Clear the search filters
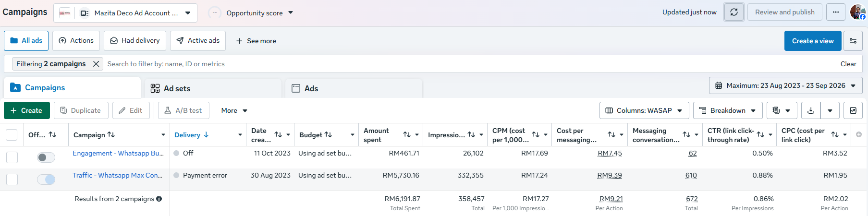 point(848,64)
